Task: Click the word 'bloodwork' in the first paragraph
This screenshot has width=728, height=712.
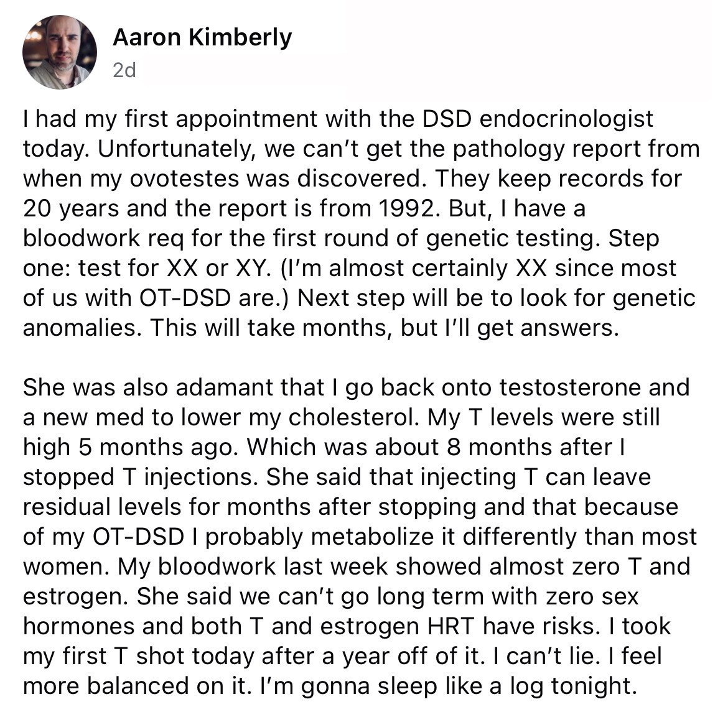Action: (x=82, y=239)
